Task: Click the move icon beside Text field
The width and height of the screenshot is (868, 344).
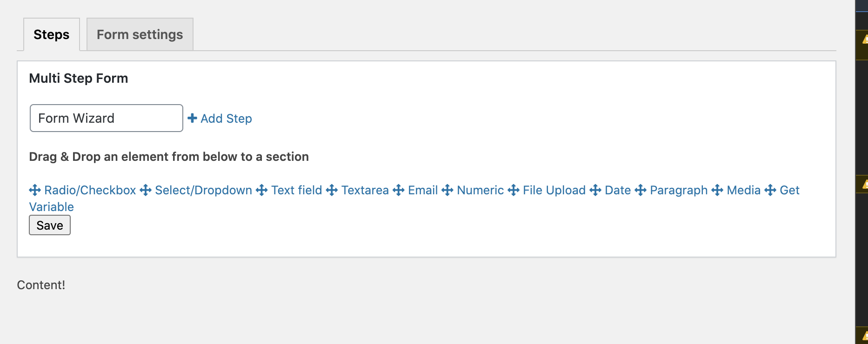Action: (x=262, y=190)
